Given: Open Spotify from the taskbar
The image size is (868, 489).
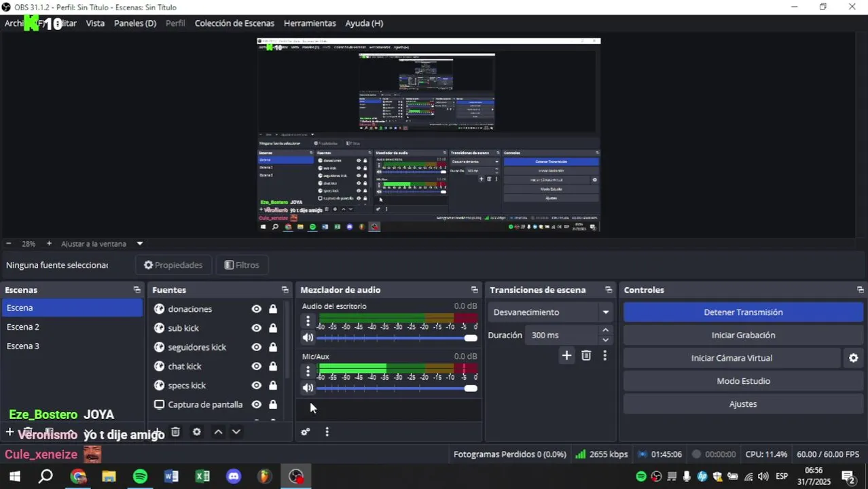Looking at the screenshot, I should (x=140, y=476).
